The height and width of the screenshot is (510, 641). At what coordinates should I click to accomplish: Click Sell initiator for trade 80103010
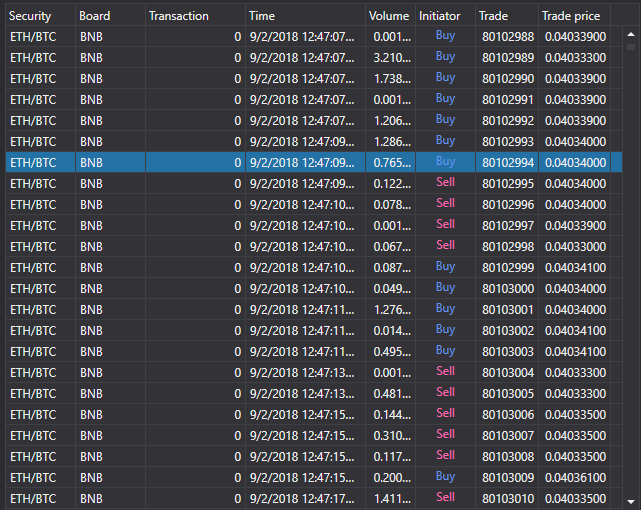(x=445, y=497)
